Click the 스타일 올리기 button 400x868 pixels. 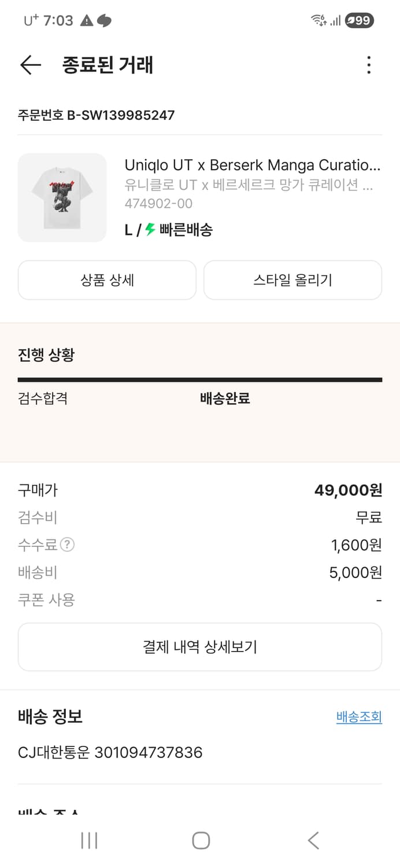coord(292,280)
